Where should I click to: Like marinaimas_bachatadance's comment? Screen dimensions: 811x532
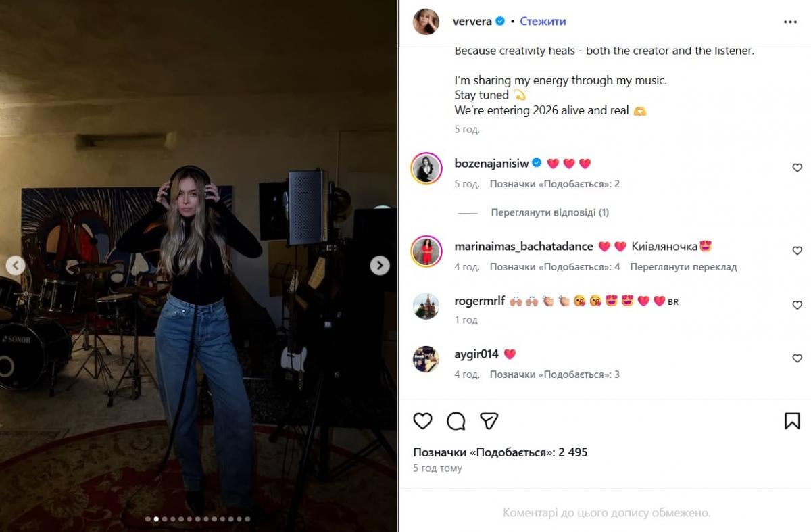pos(797,251)
